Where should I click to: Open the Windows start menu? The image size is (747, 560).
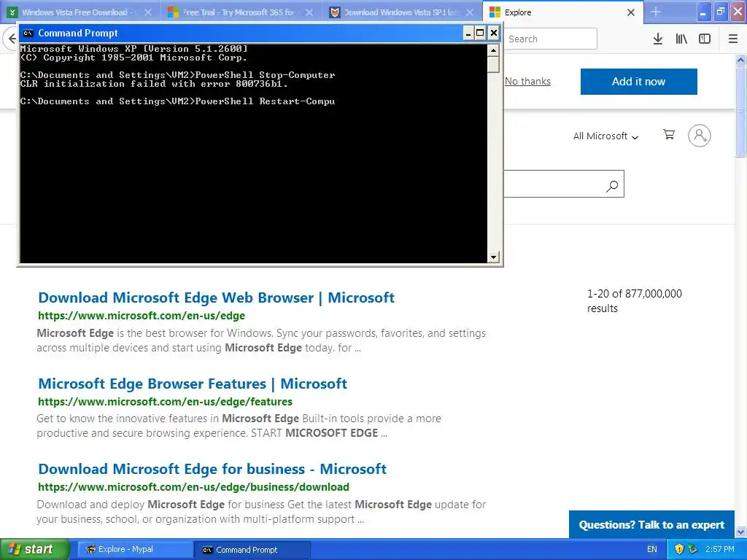tap(35, 550)
